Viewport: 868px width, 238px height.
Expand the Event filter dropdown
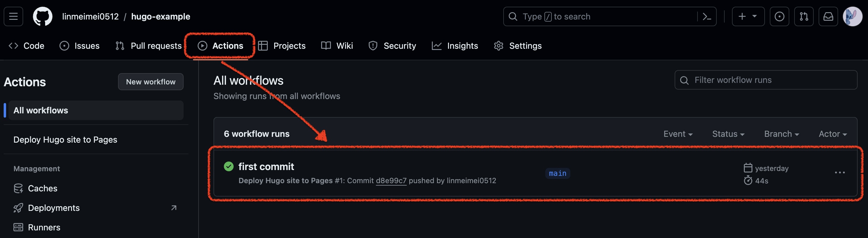tap(678, 134)
